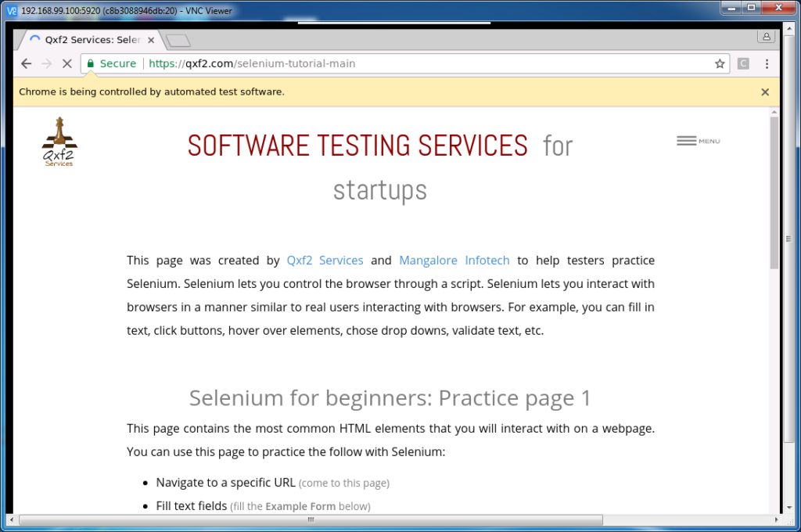Click scroll-down arrow of VNC vertical scrollbar
801x532 pixels.
pos(788,507)
